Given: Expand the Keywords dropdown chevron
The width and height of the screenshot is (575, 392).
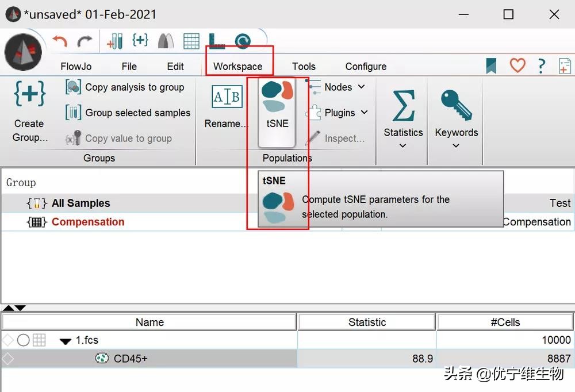Looking at the screenshot, I should click(456, 145).
